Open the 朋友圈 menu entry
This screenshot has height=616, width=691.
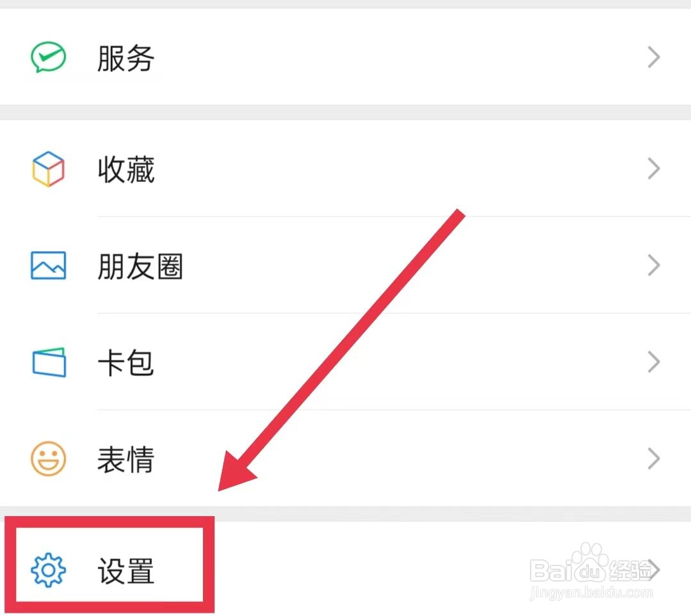(x=346, y=265)
